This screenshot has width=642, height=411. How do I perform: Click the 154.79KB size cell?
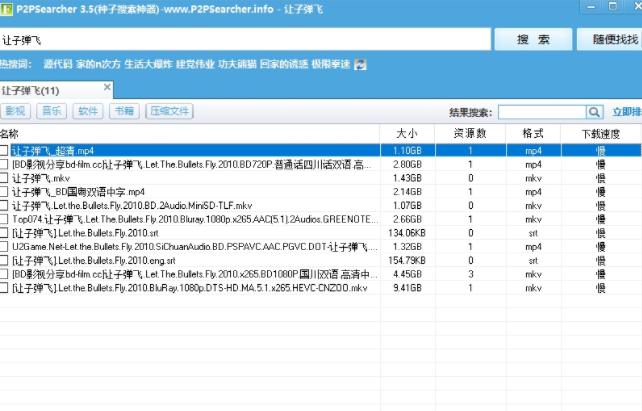click(407, 260)
